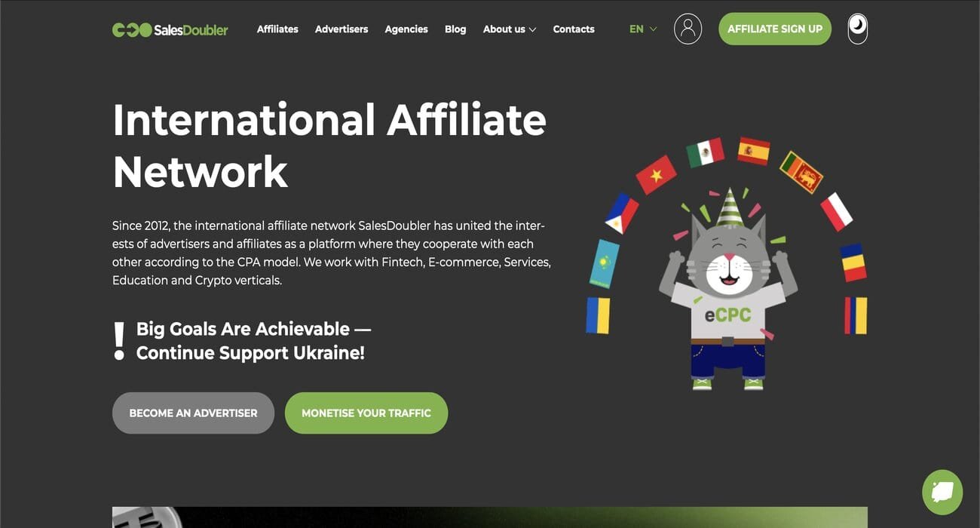Open the Contacts page

coord(574,29)
